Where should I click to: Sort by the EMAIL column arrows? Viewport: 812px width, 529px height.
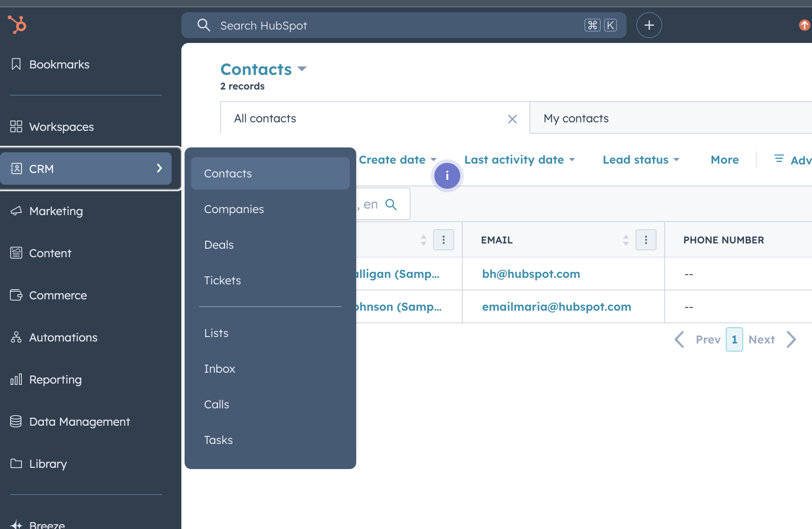(x=626, y=240)
